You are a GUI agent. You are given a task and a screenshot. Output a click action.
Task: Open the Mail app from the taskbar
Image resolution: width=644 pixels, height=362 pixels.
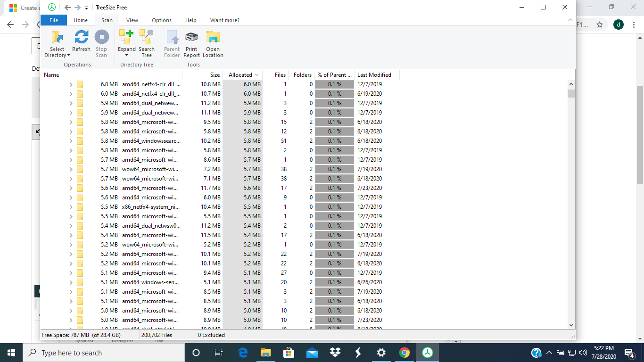click(x=312, y=353)
